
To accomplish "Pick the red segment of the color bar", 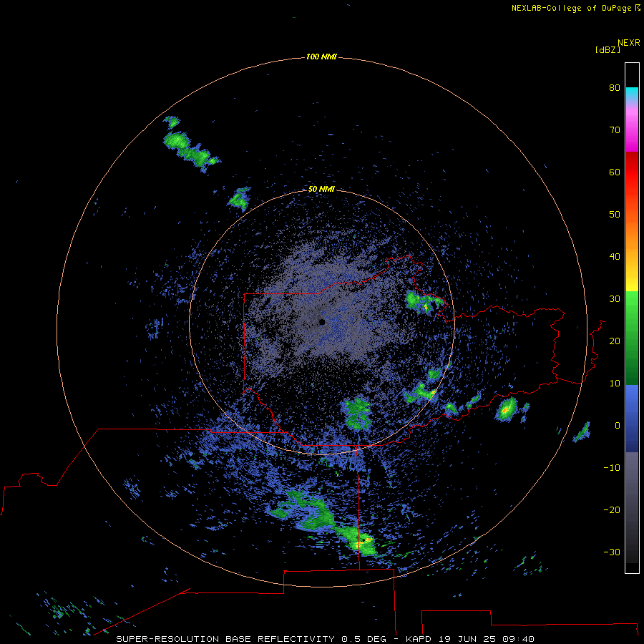I will pyautogui.click(x=632, y=172).
